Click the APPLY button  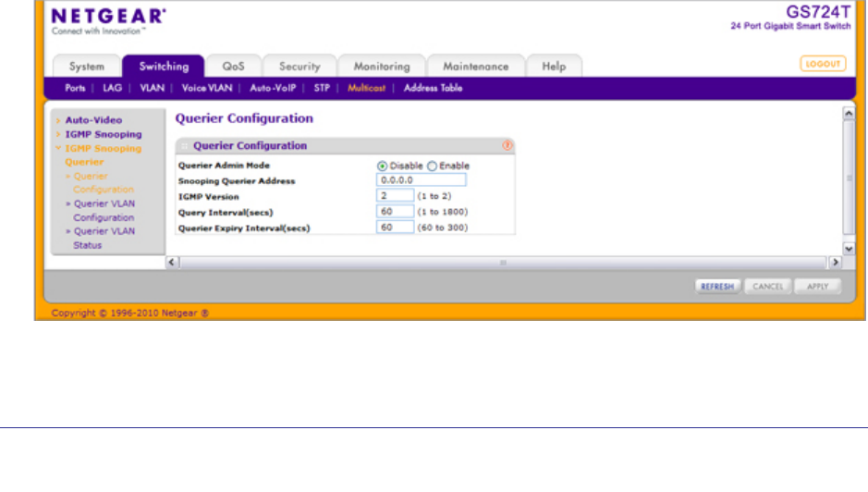817,287
